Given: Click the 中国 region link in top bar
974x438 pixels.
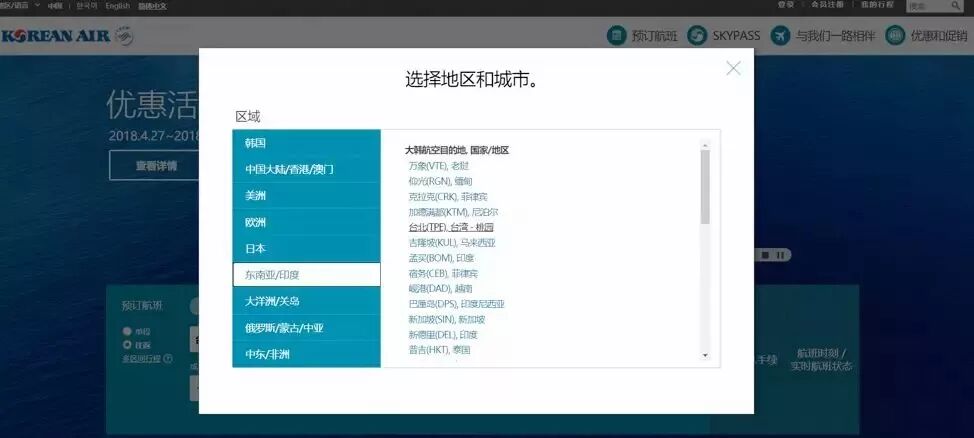Looking at the screenshot, I should tap(55, 6).
